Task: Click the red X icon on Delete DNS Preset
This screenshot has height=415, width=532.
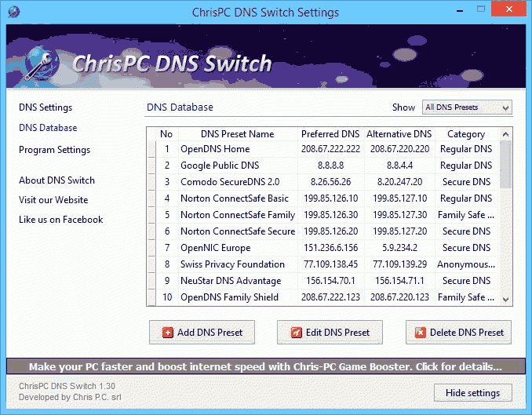Action: (420, 333)
